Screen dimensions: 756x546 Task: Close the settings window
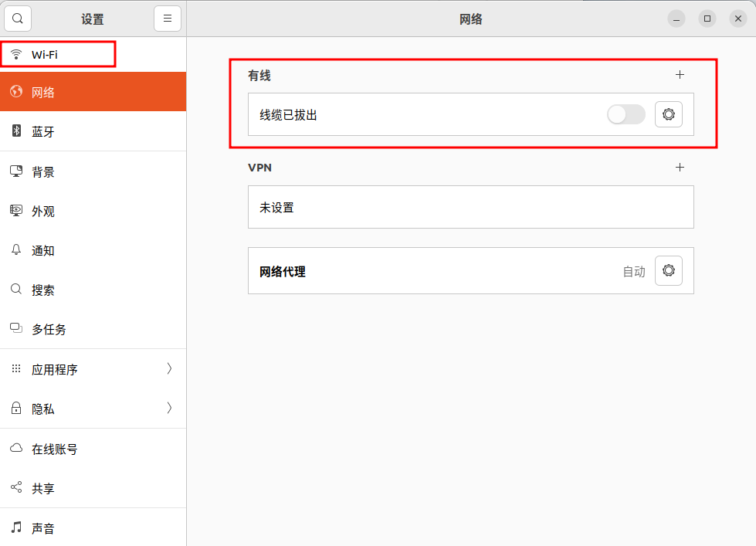738,19
